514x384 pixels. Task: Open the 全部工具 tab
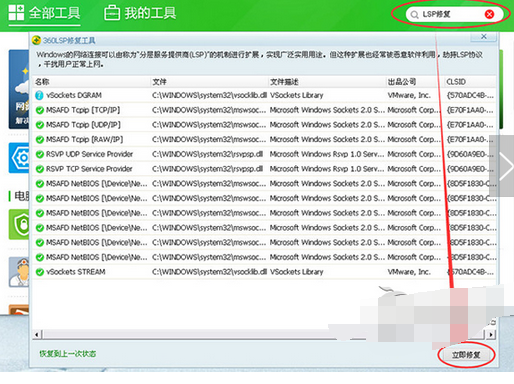(44, 13)
